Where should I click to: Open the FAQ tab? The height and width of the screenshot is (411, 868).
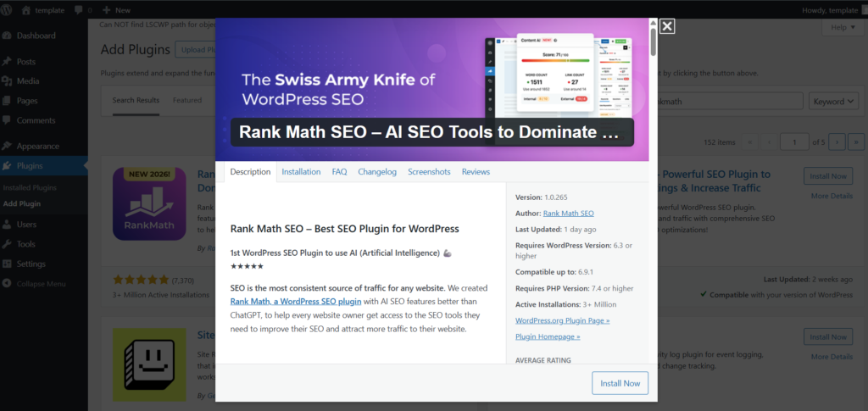(x=339, y=172)
